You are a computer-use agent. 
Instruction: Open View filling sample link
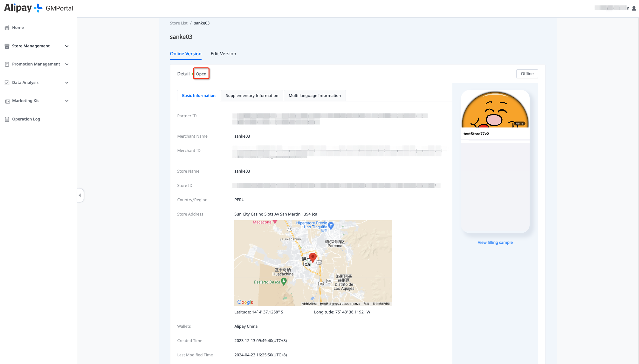point(495,243)
